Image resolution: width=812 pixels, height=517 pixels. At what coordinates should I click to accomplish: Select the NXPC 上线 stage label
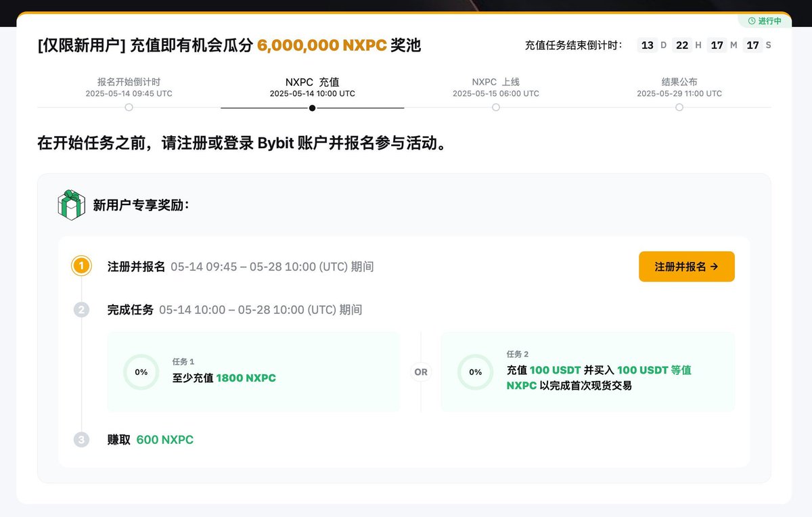pyautogui.click(x=496, y=82)
